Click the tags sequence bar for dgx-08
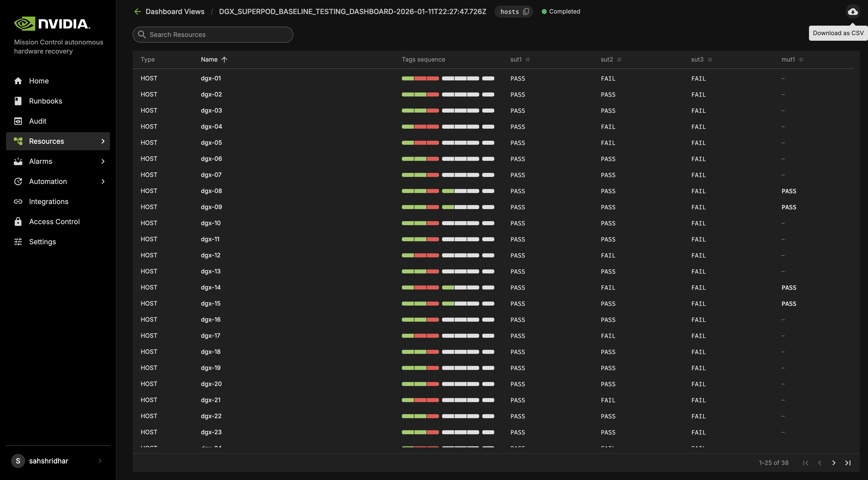 pyautogui.click(x=448, y=191)
